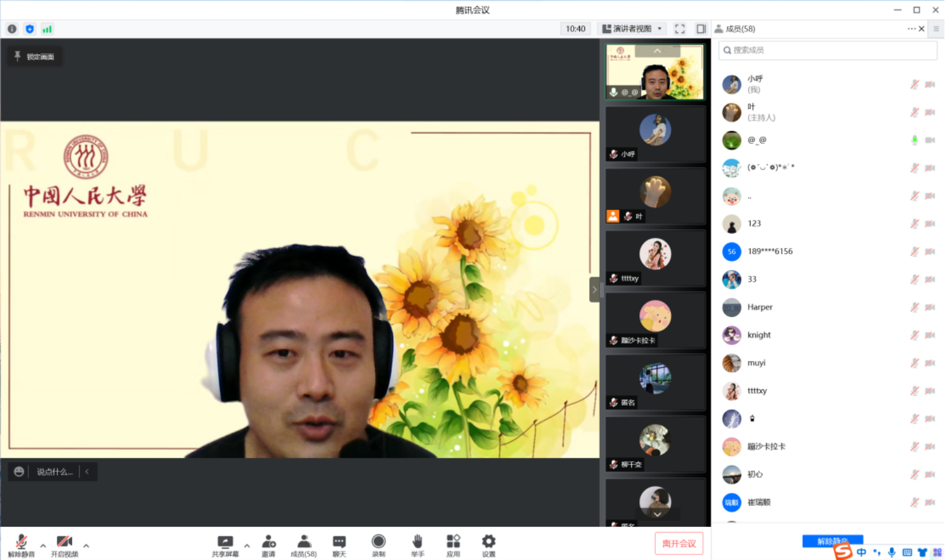
Task: Select member Harper in the list
Action: pos(760,307)
